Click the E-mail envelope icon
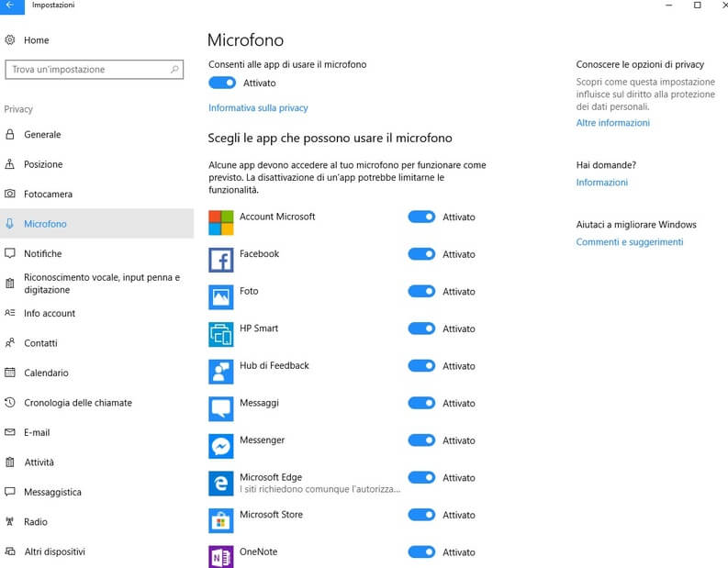 [x=10, y=432]
